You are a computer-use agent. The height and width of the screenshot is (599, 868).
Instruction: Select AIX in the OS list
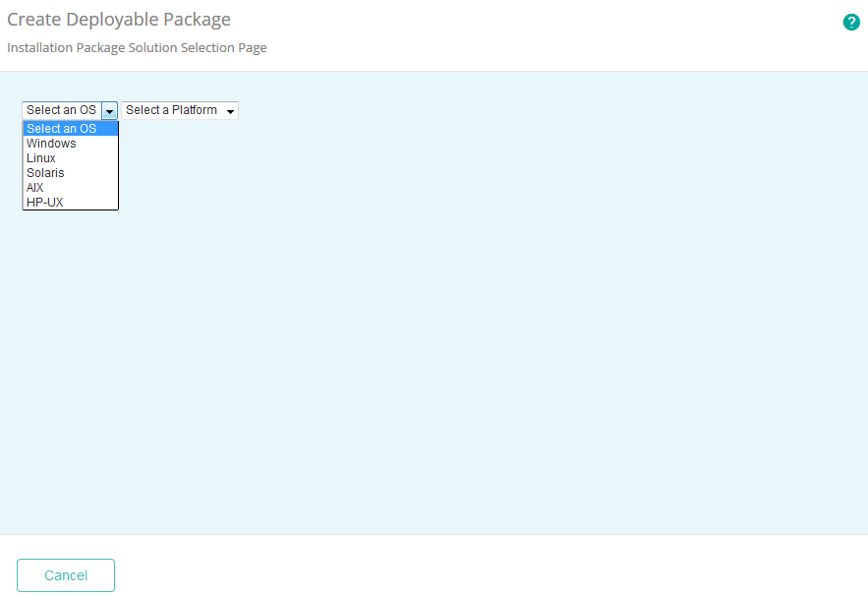[35, 188]
